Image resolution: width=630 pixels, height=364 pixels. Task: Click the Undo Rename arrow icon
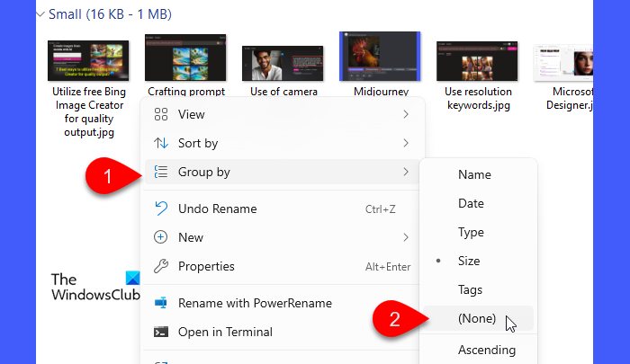tap(161, 209)
